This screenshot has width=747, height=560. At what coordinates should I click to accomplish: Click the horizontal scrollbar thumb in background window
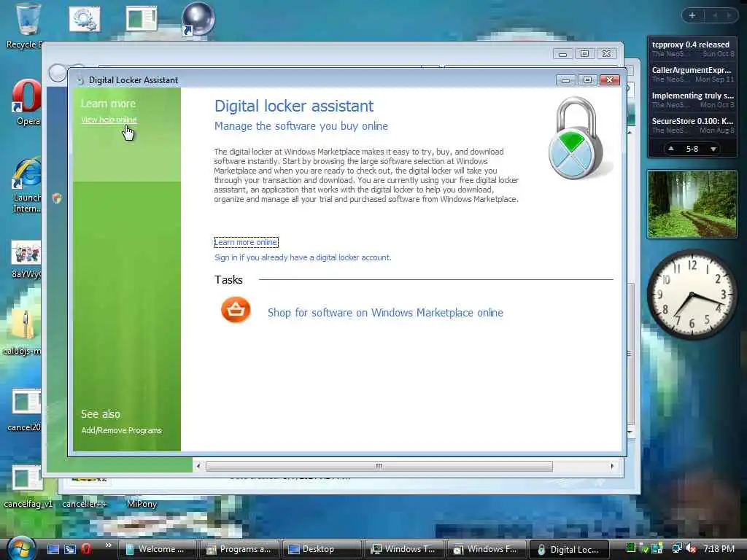[x=379, y=466]
